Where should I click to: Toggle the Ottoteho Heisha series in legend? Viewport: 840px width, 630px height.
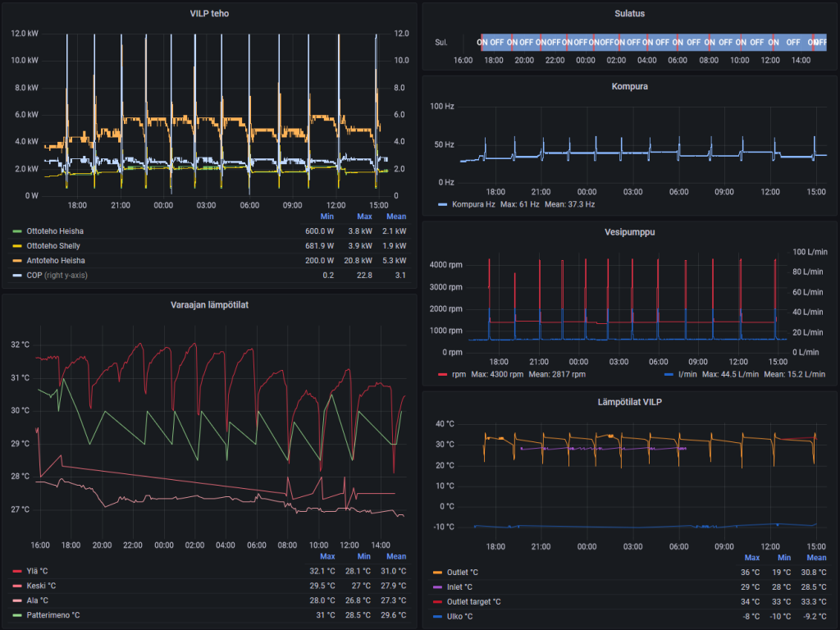[x=55, y=231]
